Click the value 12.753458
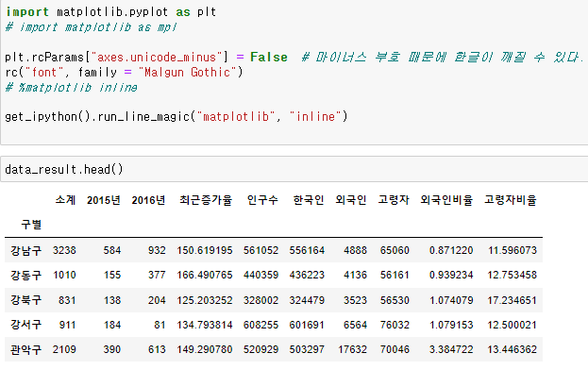588x370 pixels. point(512,275)
